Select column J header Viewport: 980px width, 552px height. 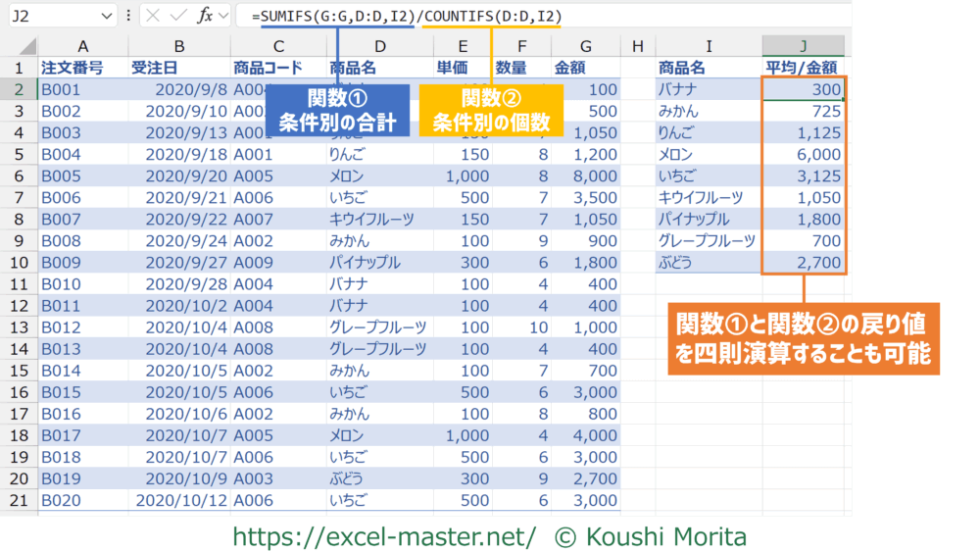pyautogui.click(x=803, y=46)
